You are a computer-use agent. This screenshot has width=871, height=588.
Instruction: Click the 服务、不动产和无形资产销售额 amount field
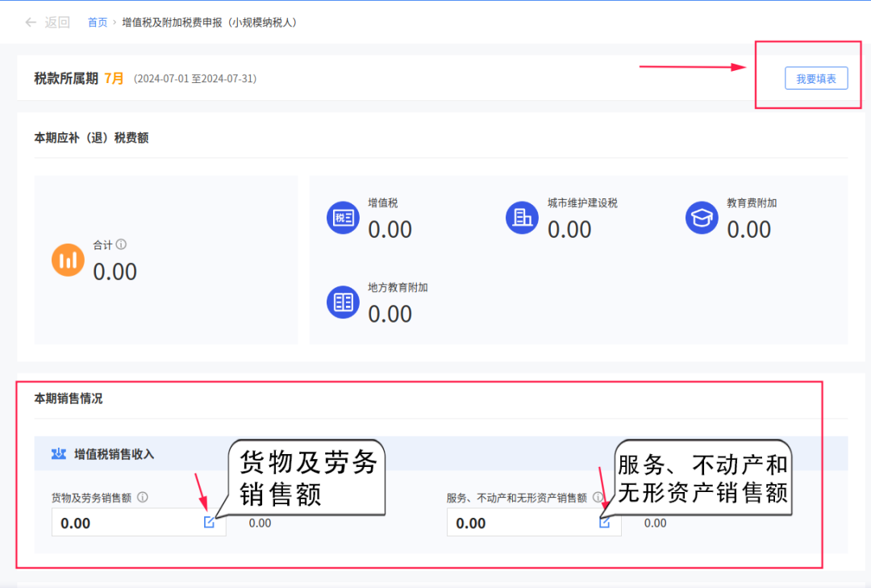click(534, 523)
